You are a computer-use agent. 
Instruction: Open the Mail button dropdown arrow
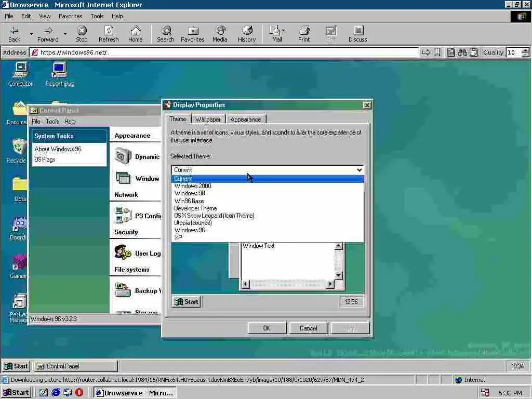(x=284, y=31)
